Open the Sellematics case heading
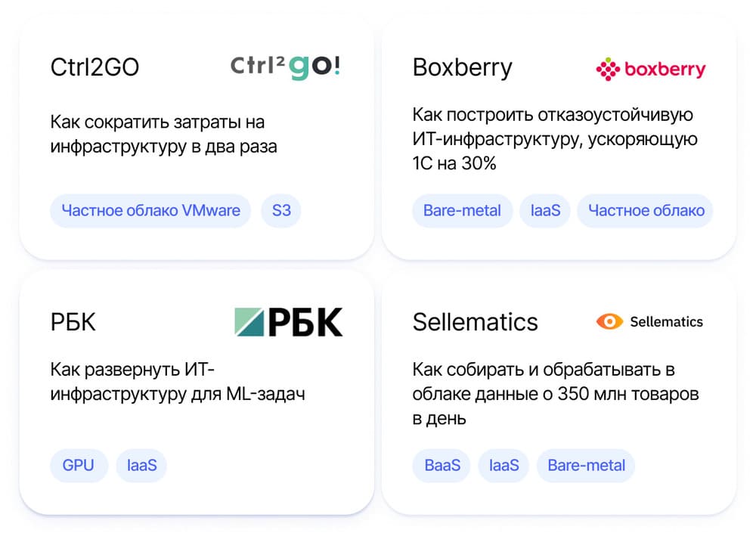 coord(475,322)
